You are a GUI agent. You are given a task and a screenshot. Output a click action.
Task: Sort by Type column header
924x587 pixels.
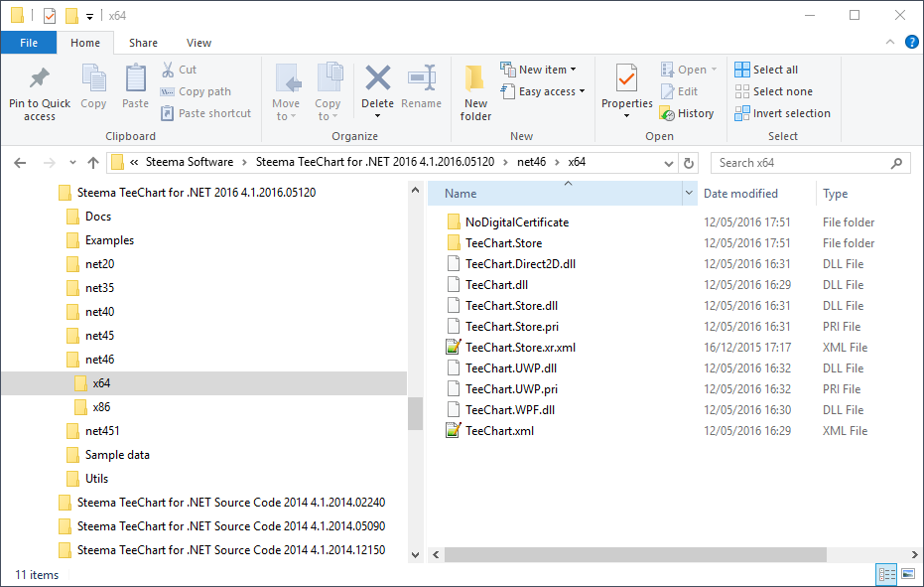[x=835, y=194]
